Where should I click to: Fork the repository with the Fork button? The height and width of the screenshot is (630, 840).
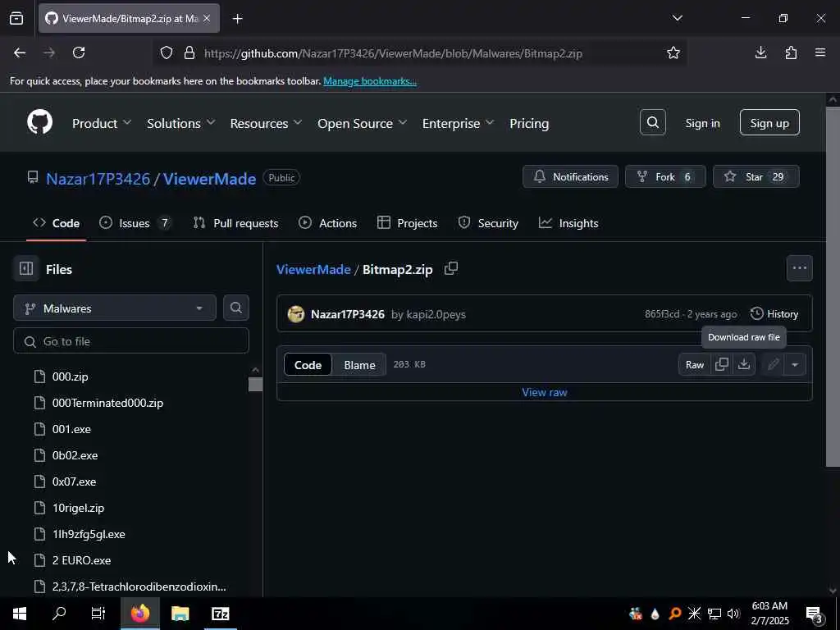(x=665, y=177)
